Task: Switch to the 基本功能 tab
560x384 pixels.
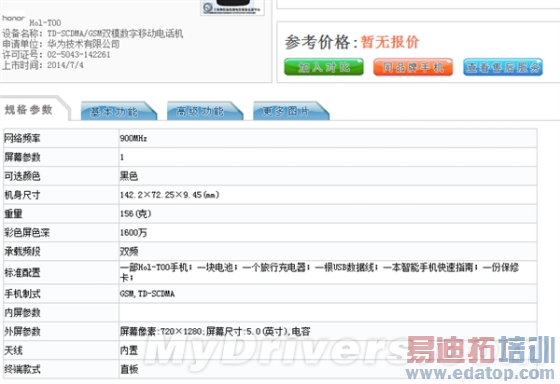Action: pos(118,111)
